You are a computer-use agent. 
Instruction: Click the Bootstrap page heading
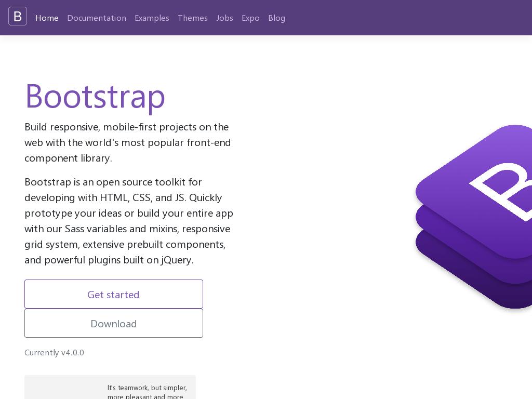[x=95, y=96]
